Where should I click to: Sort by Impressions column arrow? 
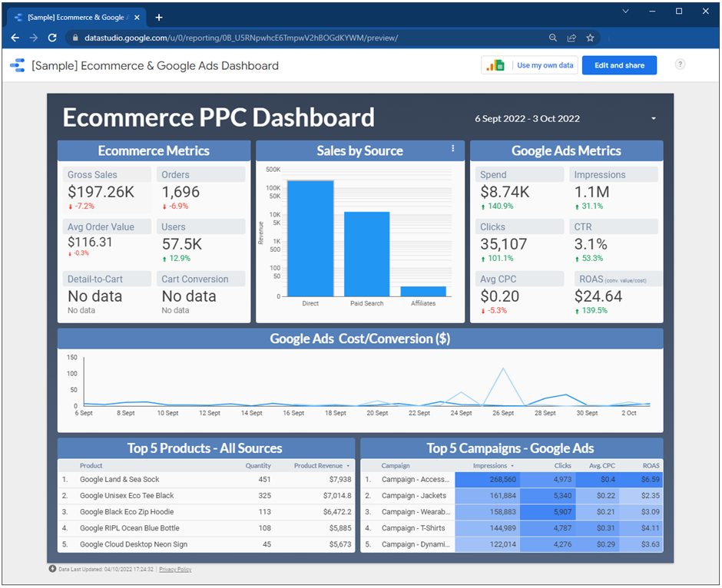point(512,466)
